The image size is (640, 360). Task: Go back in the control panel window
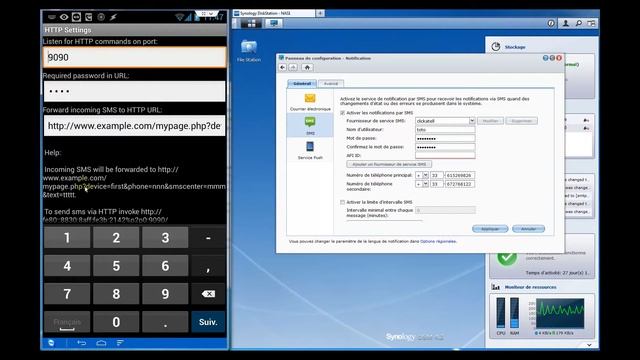(283, 67)
